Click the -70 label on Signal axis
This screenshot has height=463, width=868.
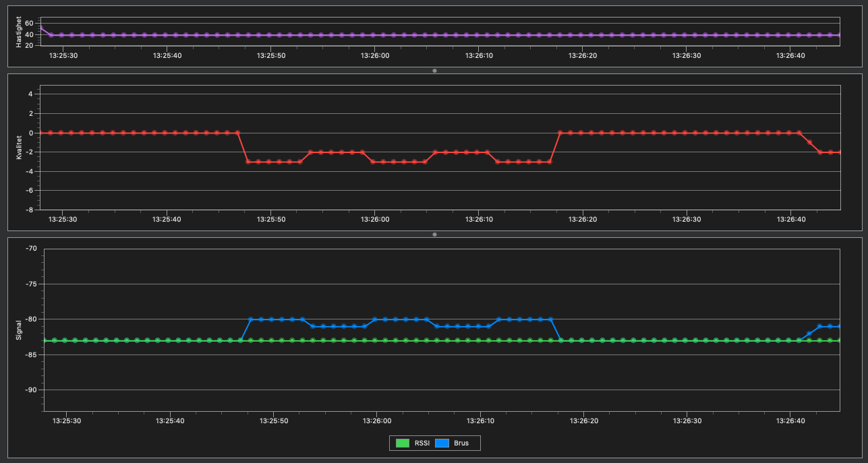point(31,249)
